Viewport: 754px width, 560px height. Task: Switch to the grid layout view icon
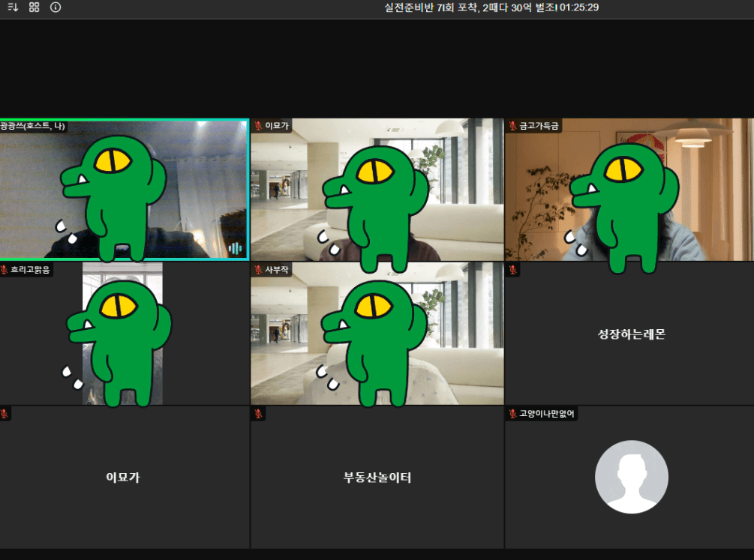coord(34,7)
